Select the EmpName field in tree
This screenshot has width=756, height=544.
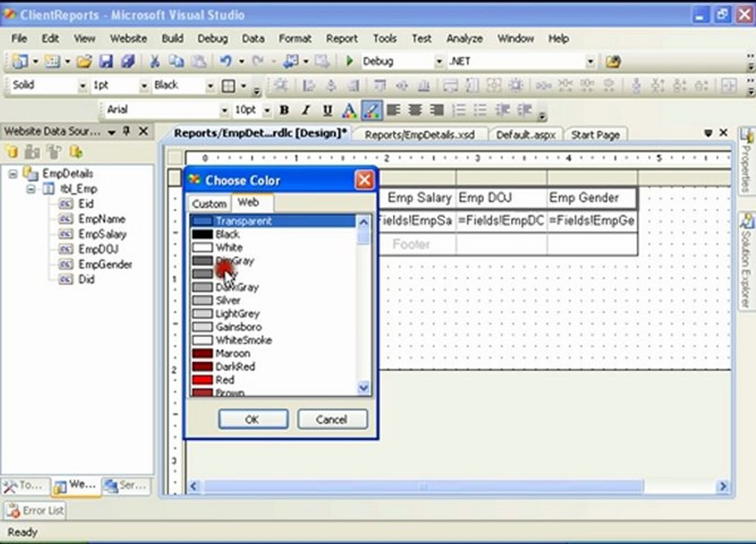(102, 219)
